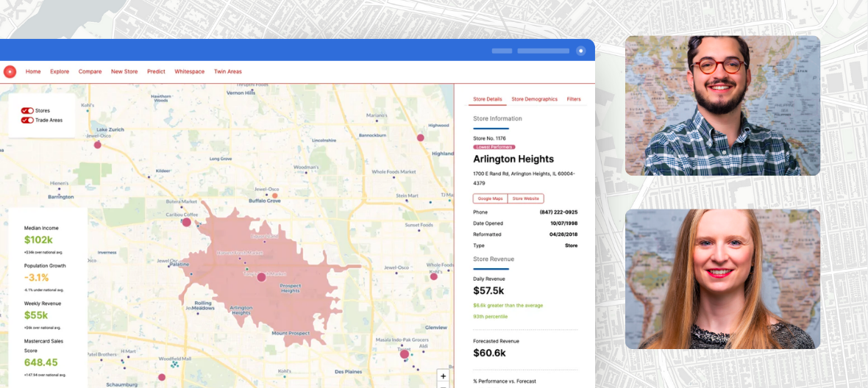Viewport: 868px width, 388px height.
Task: Click Date Opened value 10/07/1998
Action: point(564,223)
